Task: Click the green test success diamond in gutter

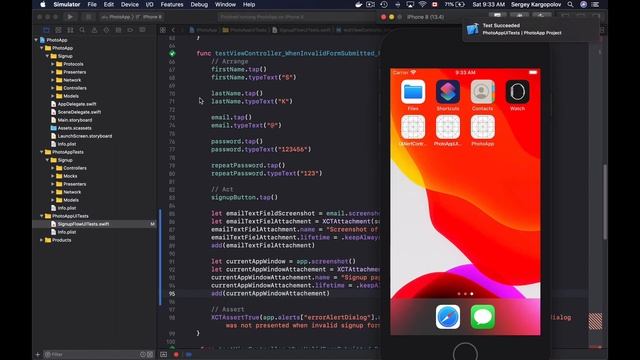Action: pos(172,53)
